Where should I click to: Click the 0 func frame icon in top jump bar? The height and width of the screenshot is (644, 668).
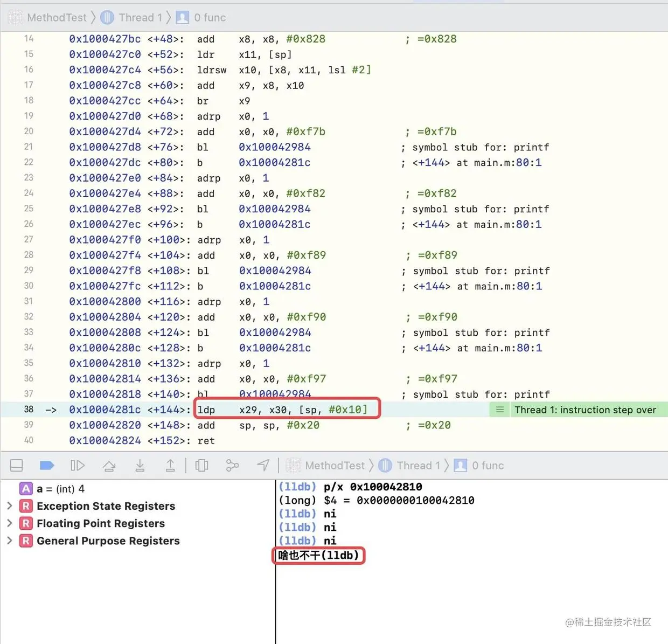click(183, 18)
